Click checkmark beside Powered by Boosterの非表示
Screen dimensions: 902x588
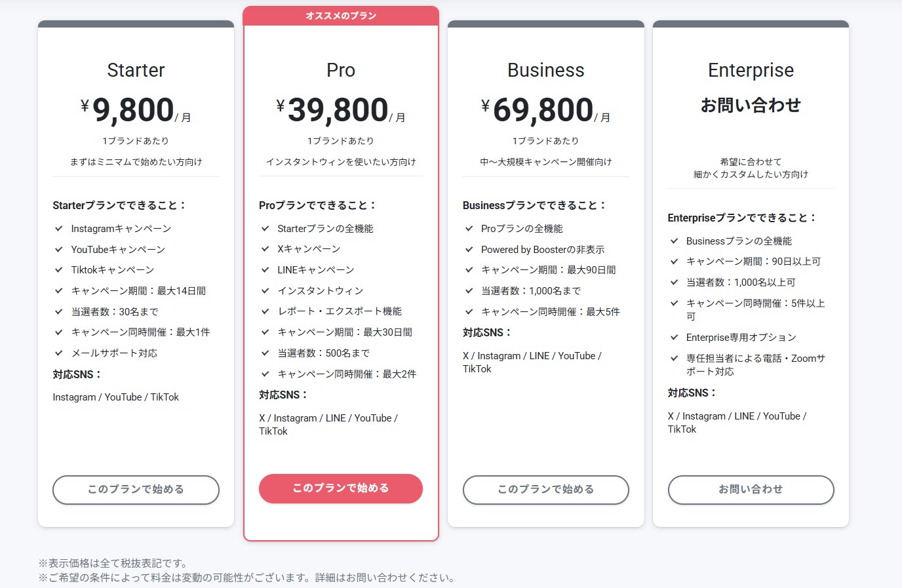tap(469, 250)
